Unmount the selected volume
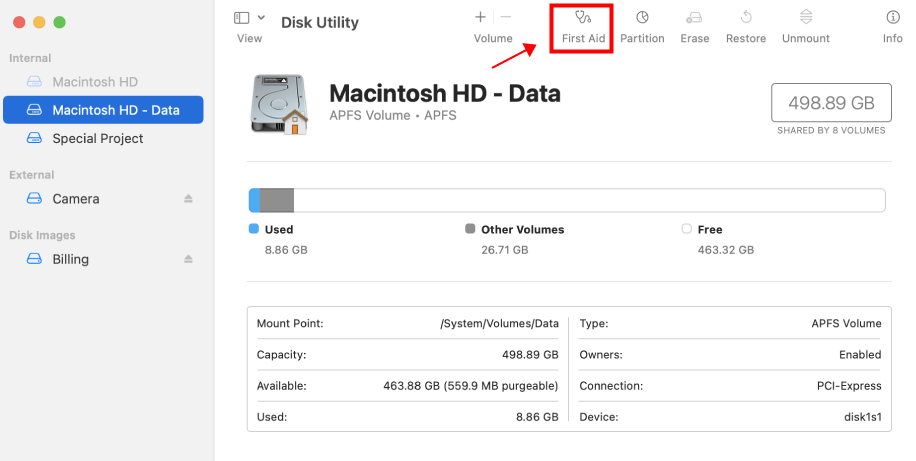Viewport: 916px width, 461px height. point(805,18)
